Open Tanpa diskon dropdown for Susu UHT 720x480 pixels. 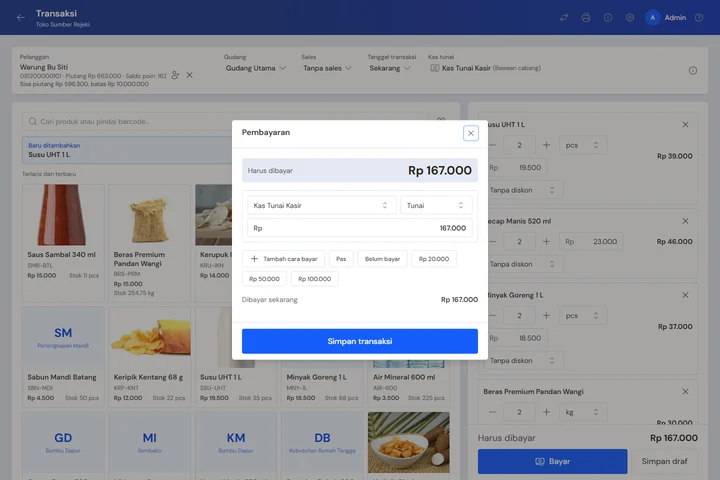[x=523, y=190]
